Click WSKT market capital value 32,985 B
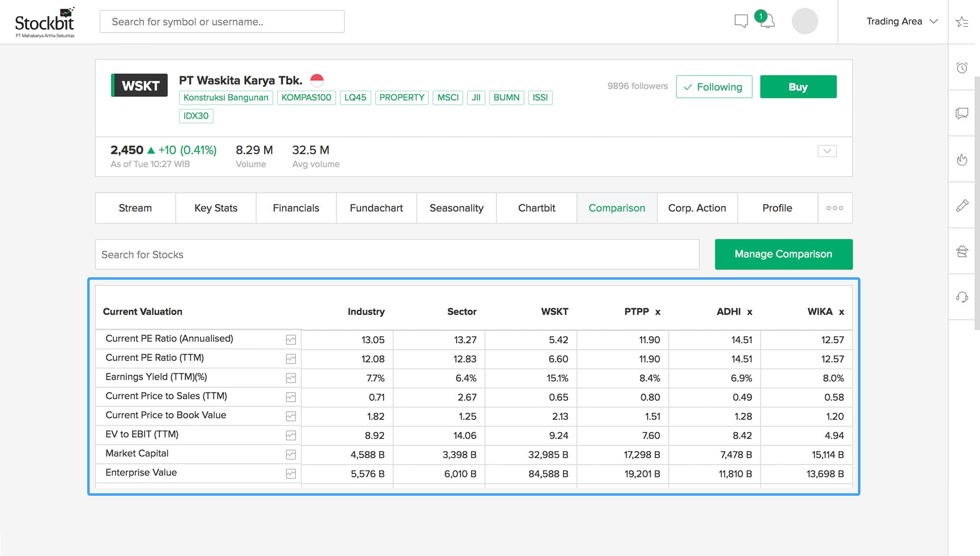The image size is (980, 556). point(548,455)
